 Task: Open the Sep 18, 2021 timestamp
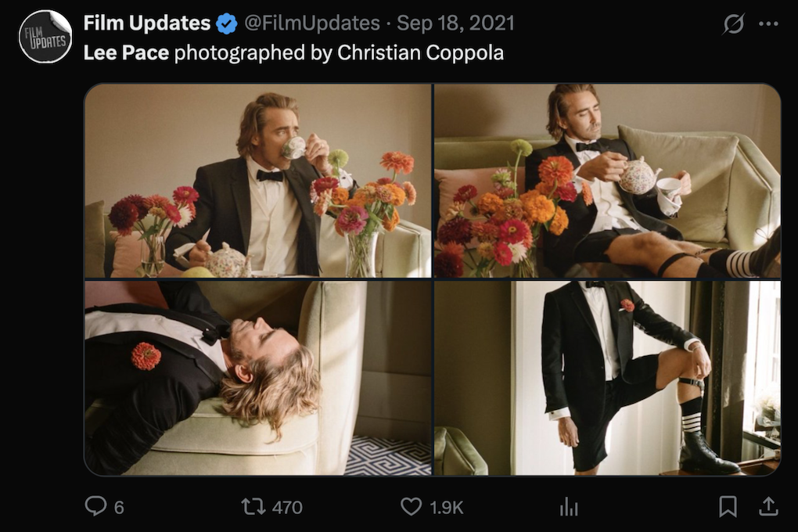point(455,23)
